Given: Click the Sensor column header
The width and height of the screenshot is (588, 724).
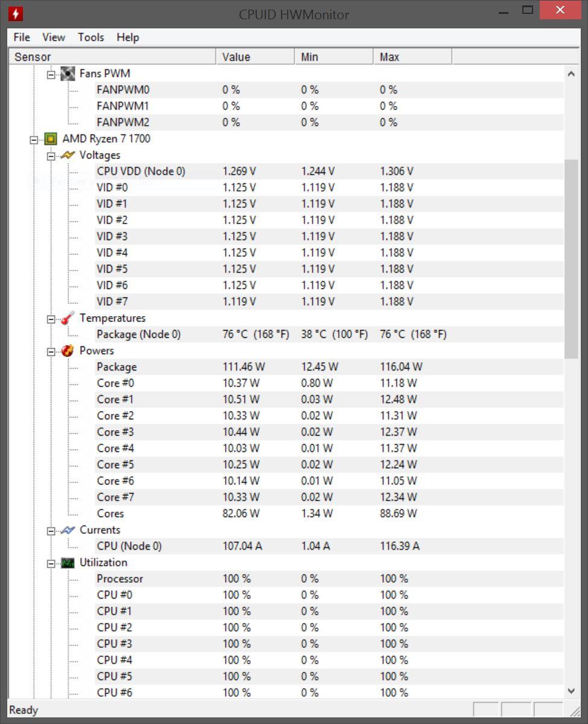Looking at the screenshot, I should (x=112, y=57).
